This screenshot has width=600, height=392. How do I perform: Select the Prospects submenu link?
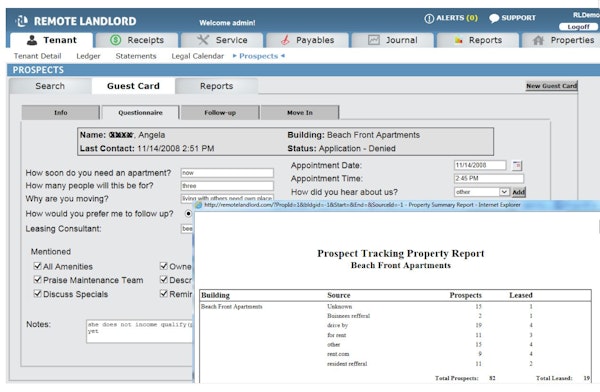click(x=259, y=56)
